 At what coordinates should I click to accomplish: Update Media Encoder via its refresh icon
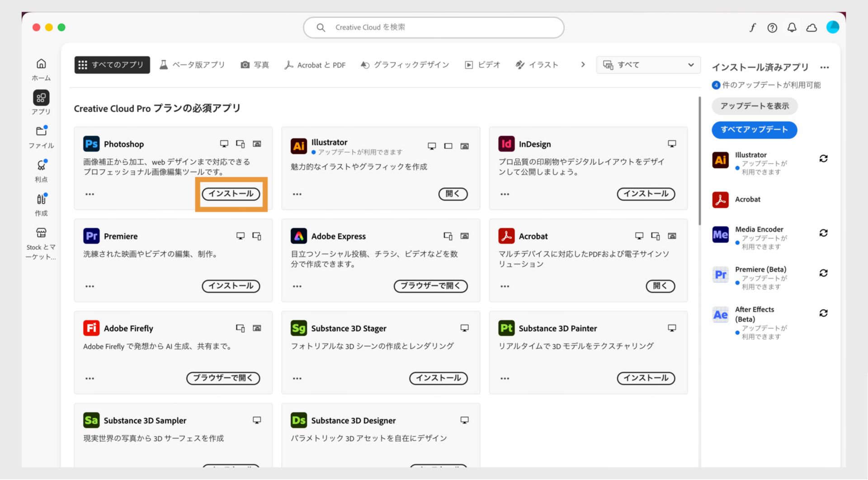click(x=824, y=233)
